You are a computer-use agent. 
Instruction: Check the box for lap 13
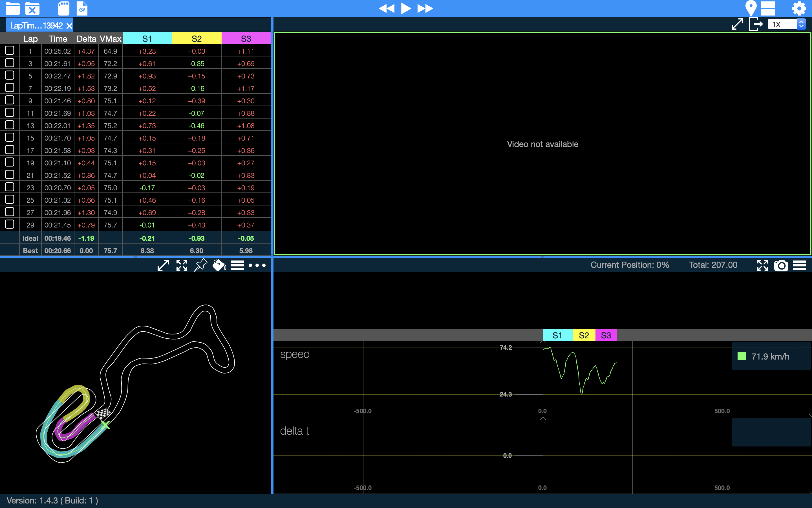point(10,125)
